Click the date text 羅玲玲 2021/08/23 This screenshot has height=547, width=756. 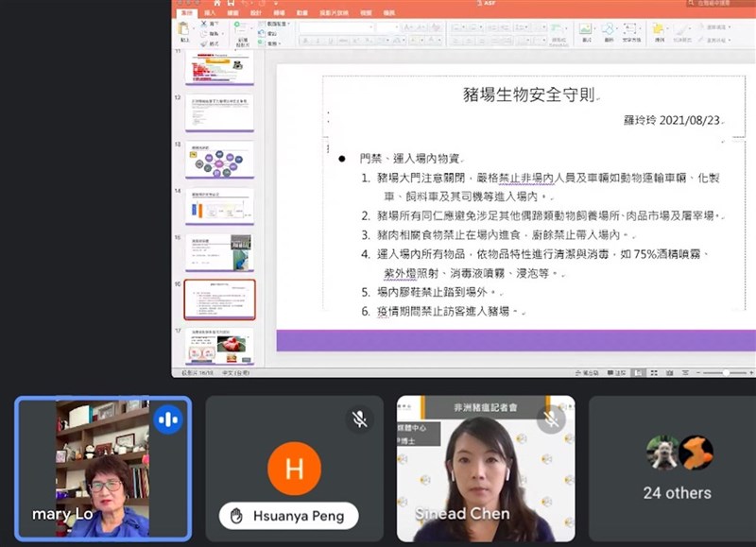tap(672, 120)
